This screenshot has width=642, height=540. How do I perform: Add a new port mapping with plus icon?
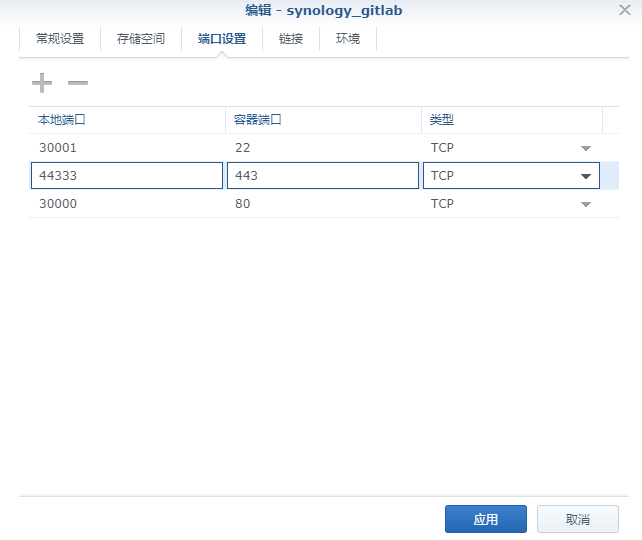click(x=42, y=83)
